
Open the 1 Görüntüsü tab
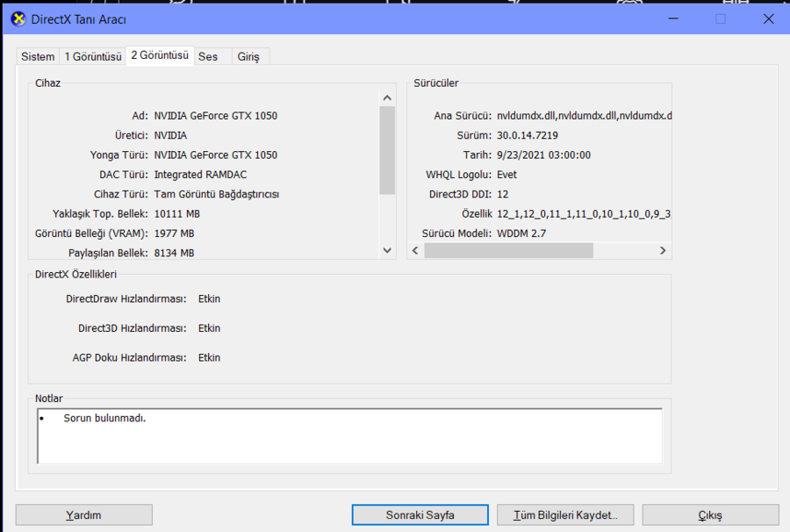pos(93,56)
